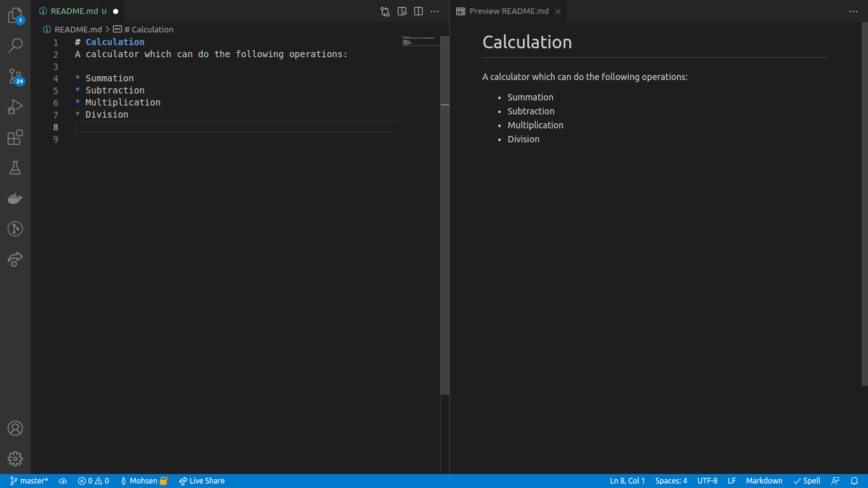
Task: Expand the # Calculation breadcrumb
Action: 148,29
